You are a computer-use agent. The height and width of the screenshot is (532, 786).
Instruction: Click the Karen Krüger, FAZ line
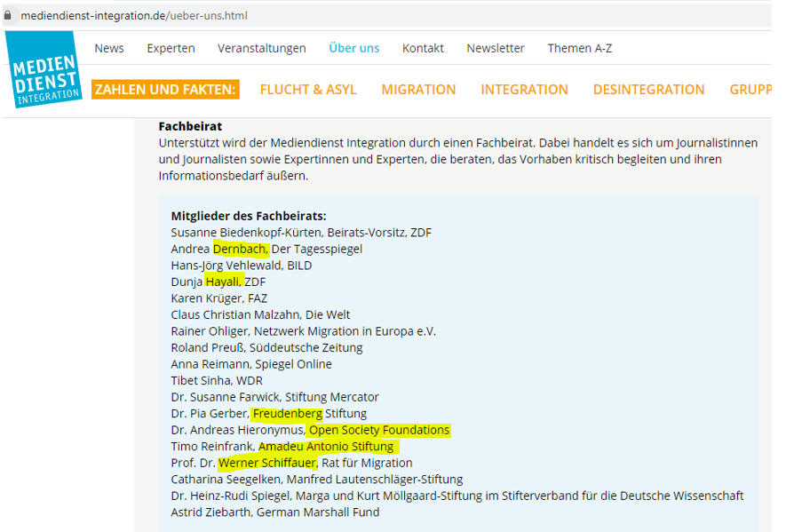coord(219,298)
